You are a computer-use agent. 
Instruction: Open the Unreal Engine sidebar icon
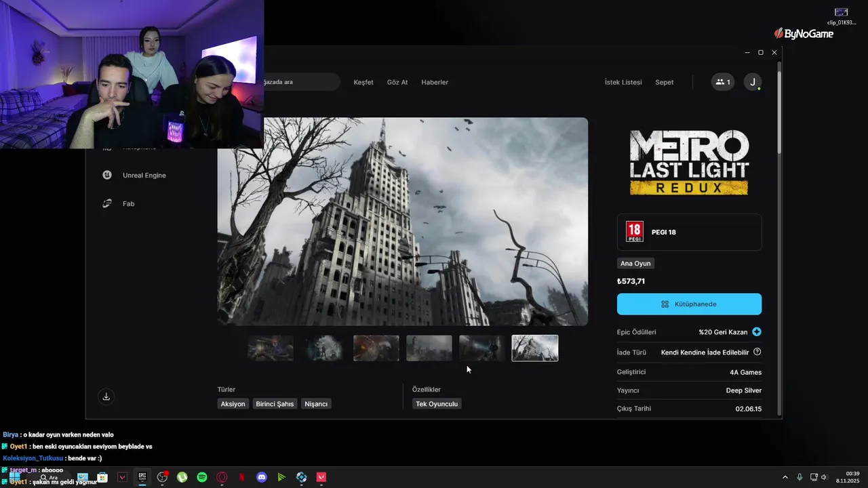[x=107, y=175]
